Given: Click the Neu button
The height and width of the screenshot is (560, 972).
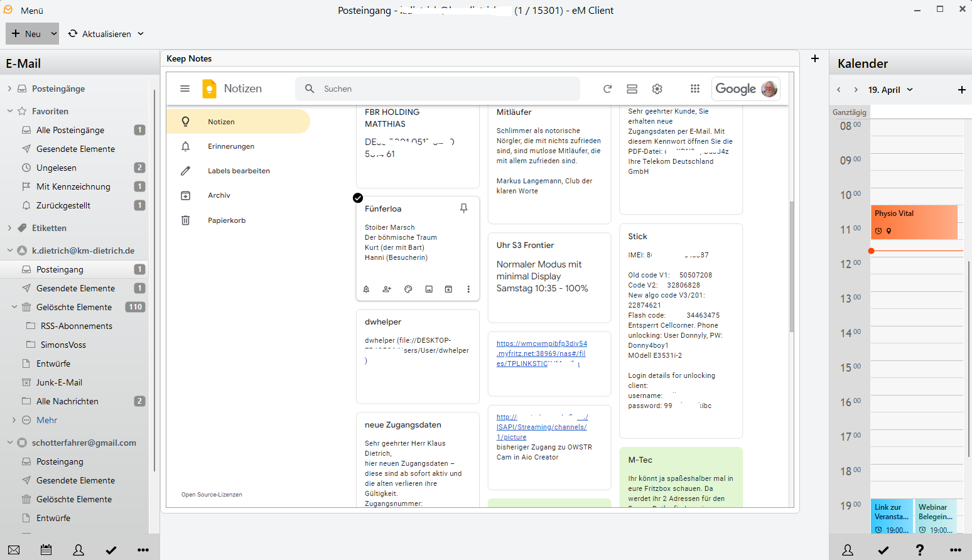Looking at the screenshot, I should coord(26,34).
